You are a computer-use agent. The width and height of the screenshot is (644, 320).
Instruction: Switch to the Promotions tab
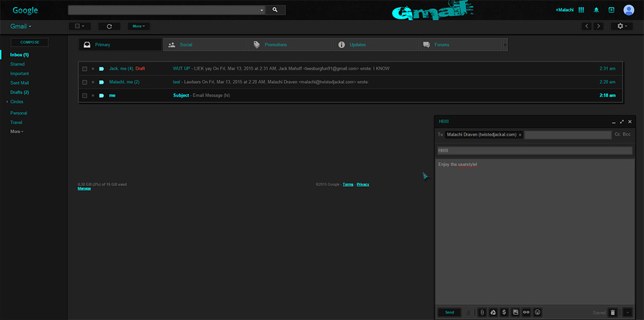(x=290, y=45)
